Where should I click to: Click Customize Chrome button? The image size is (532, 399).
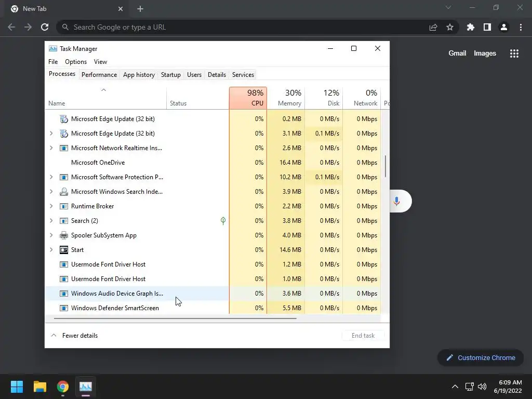[x=481, y=357]
